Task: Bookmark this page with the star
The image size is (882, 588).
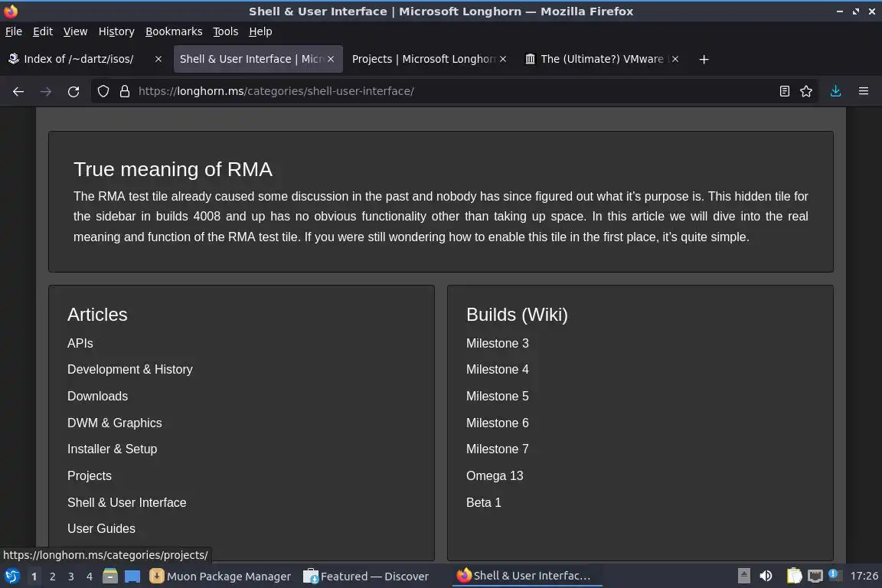Action: 806,91
